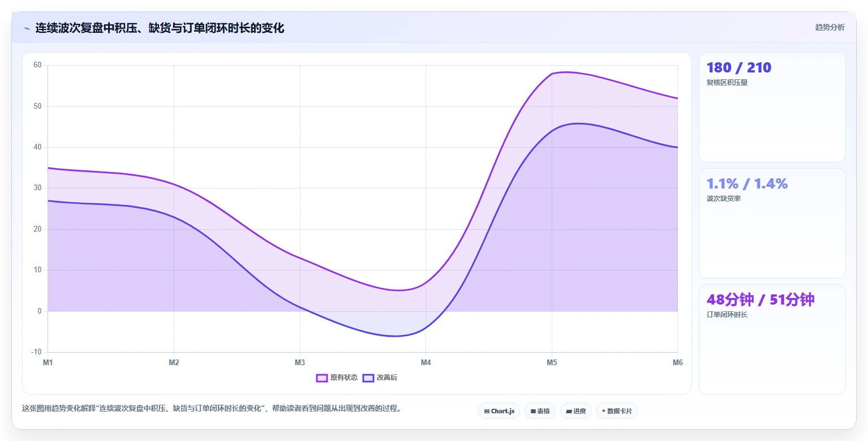Toggle the 原有状态 legend series

[x=337, y=378]
